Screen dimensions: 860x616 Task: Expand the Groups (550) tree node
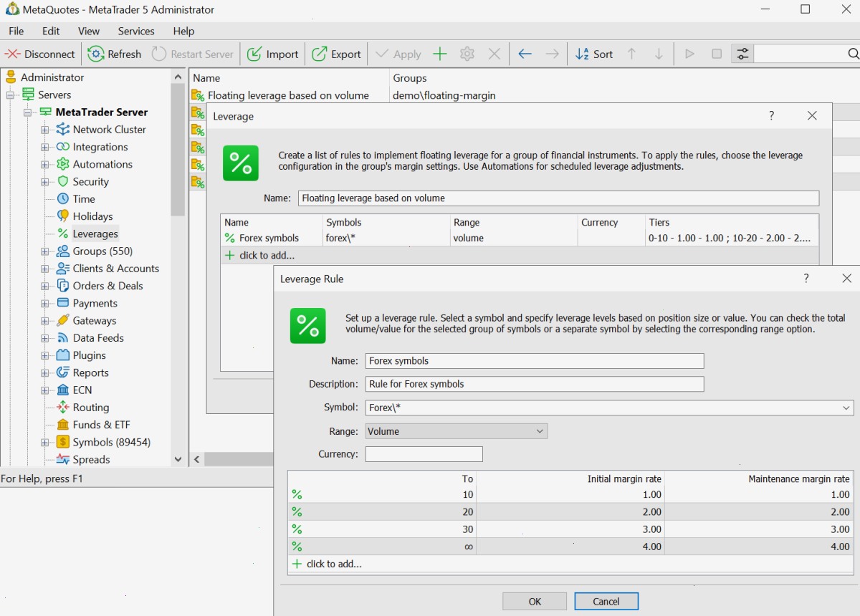pos(45,251)
